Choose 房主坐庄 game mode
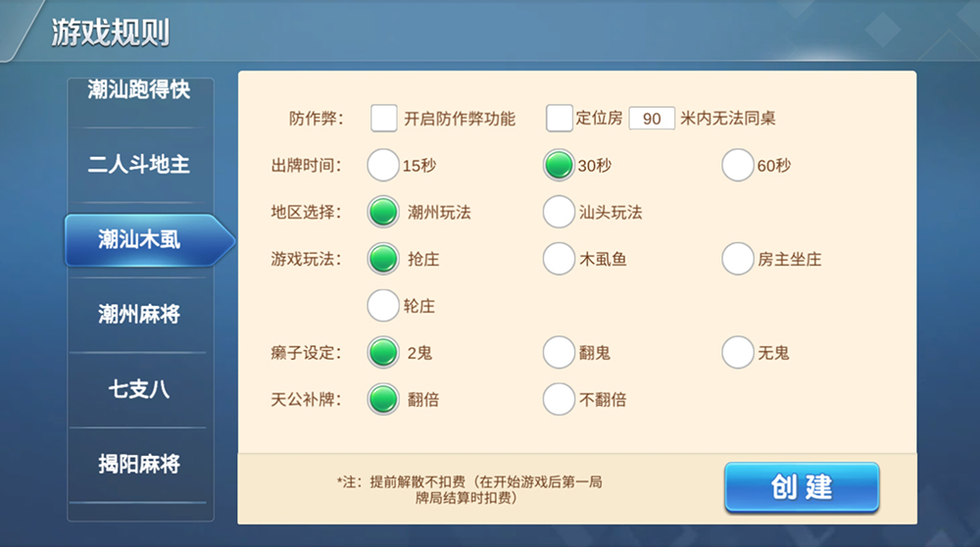Viewport: 980px width, 547px height. pos(738,259)
